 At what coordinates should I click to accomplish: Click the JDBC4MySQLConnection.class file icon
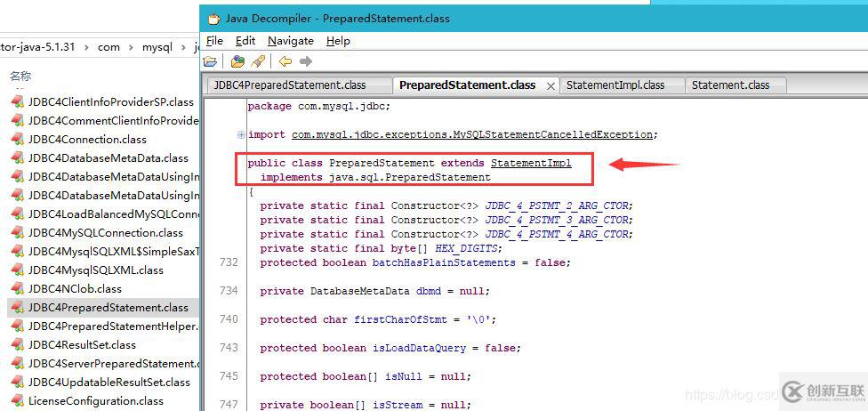[17, 233]
